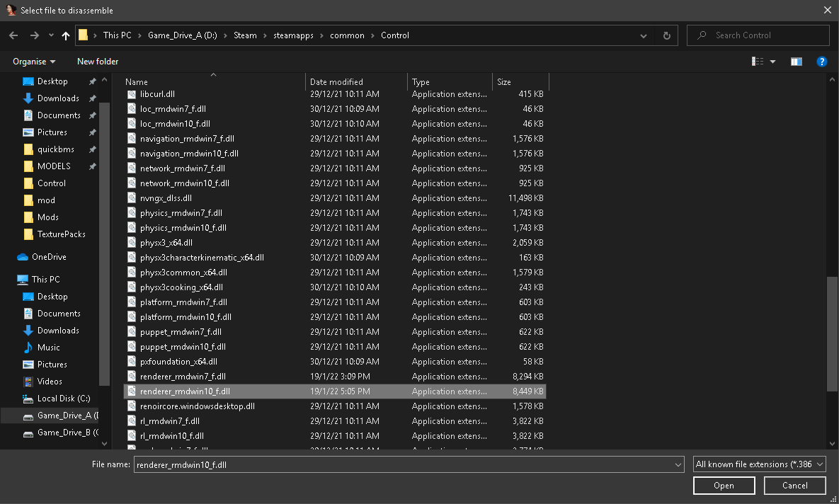
Task: Click the file list vertical scrollbar
Action: pos(832,334)
